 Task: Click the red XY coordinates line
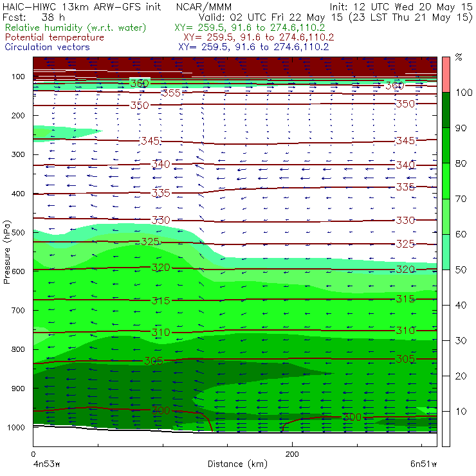[259, 37]
